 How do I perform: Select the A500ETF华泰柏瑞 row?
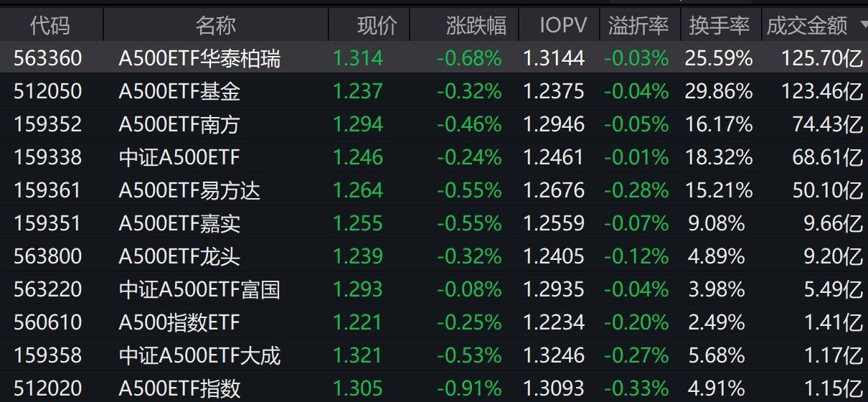(199, 58)
